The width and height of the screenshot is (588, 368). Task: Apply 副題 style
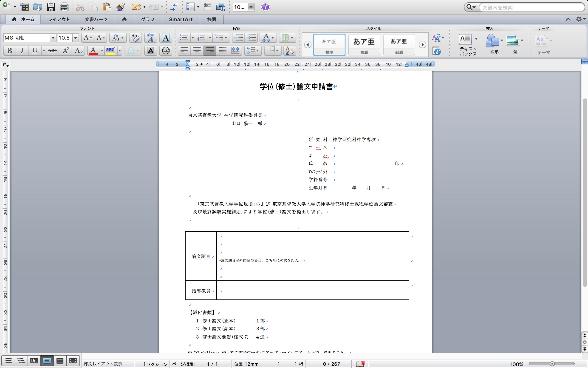coord(399,45)
